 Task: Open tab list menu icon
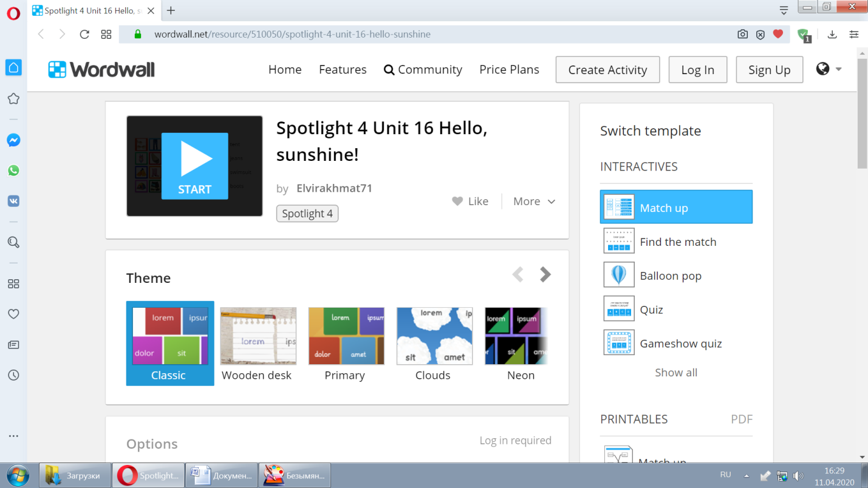(784, 10)
